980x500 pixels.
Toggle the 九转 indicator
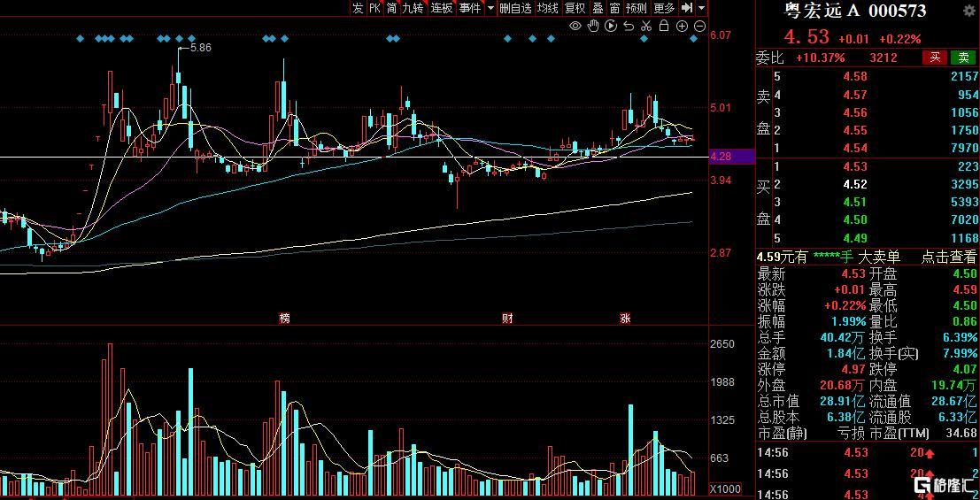point(413,7)
